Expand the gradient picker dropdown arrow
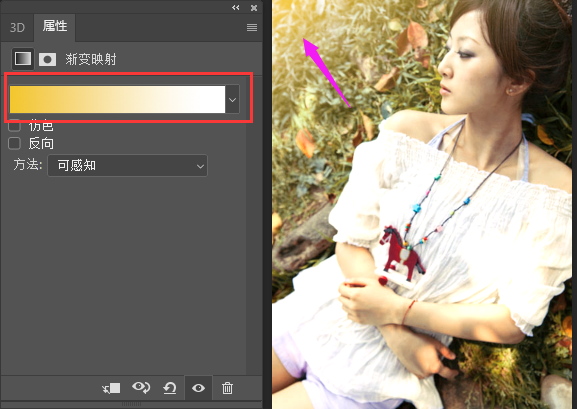 [x=232, y=99]
